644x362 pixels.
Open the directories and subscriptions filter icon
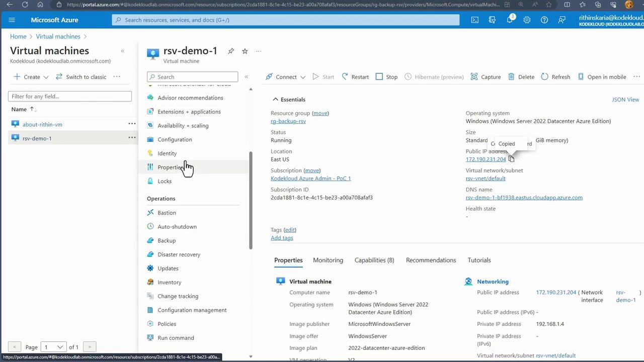coord(492,20)
